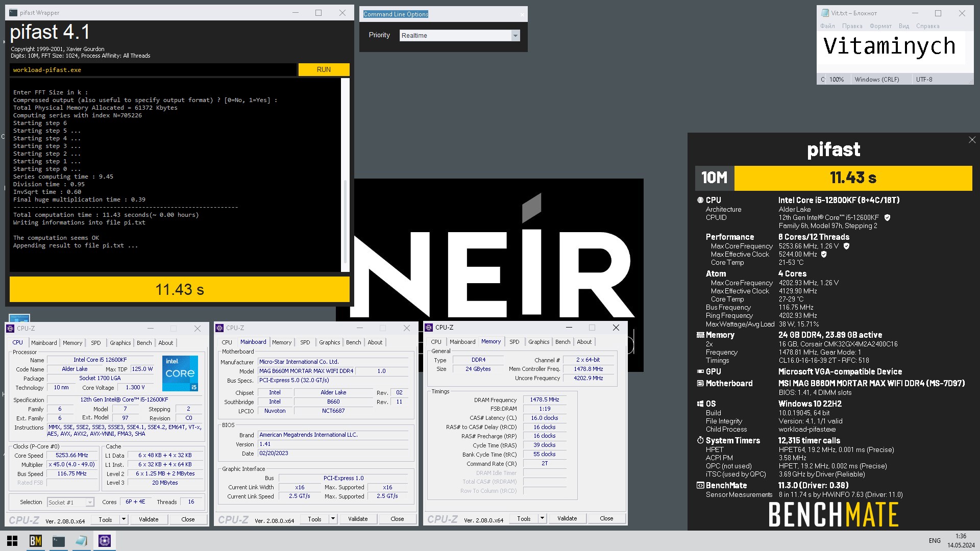Open the Правка menu in Notepad
980x551 pixels.
tap(852, 26)
